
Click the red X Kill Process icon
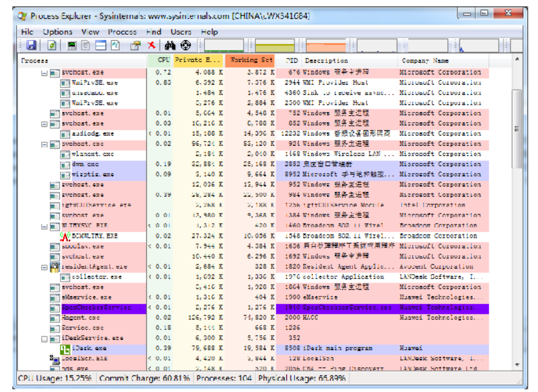151,46
